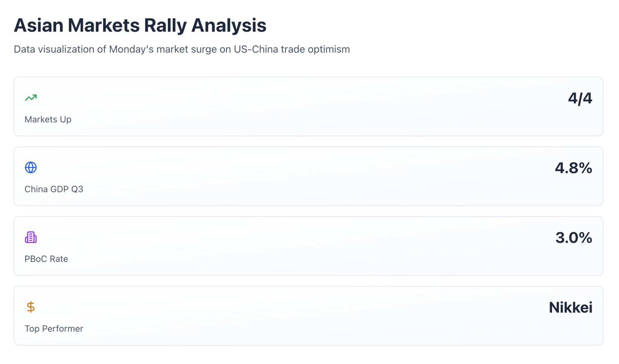This screenshot has width=619, height=364.
Task: Click the Nikkei top performer value
Action: [x=570, y=308]
